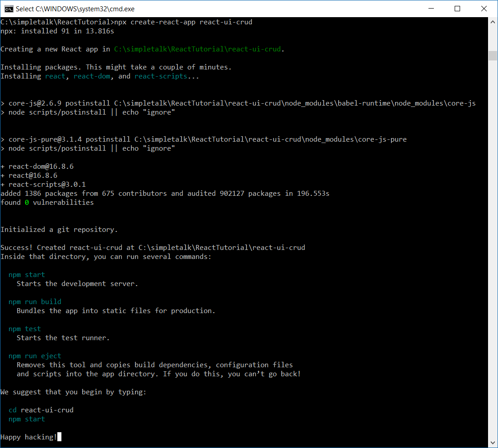The image size is (498, 448).
Task: Click the final 'npm start' suggestion line
Action: coord(27,419)
